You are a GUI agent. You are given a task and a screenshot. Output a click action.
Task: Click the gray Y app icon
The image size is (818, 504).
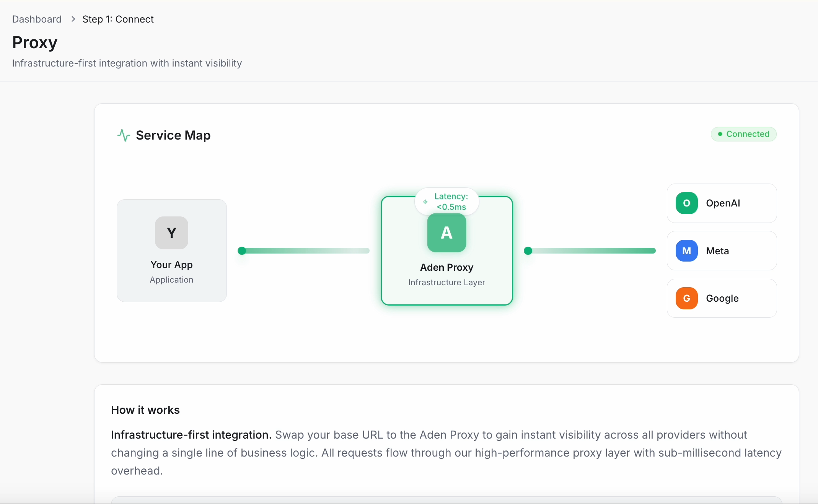171,233
